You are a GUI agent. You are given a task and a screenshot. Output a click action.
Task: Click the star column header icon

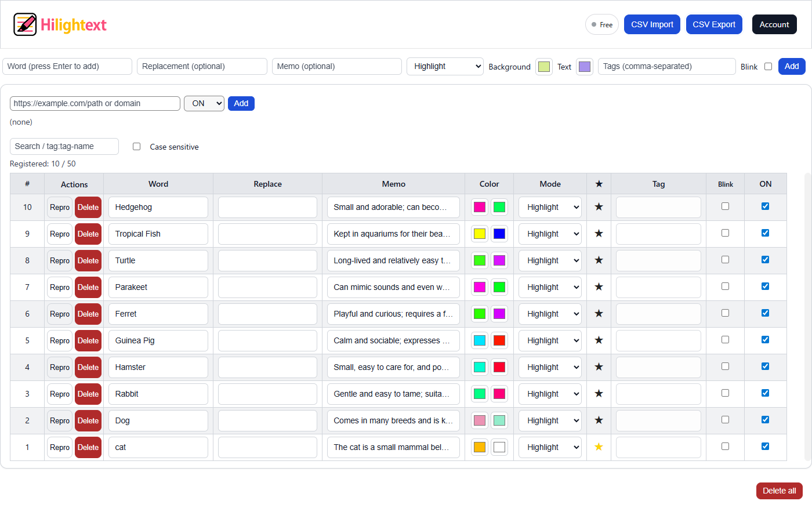599,184
